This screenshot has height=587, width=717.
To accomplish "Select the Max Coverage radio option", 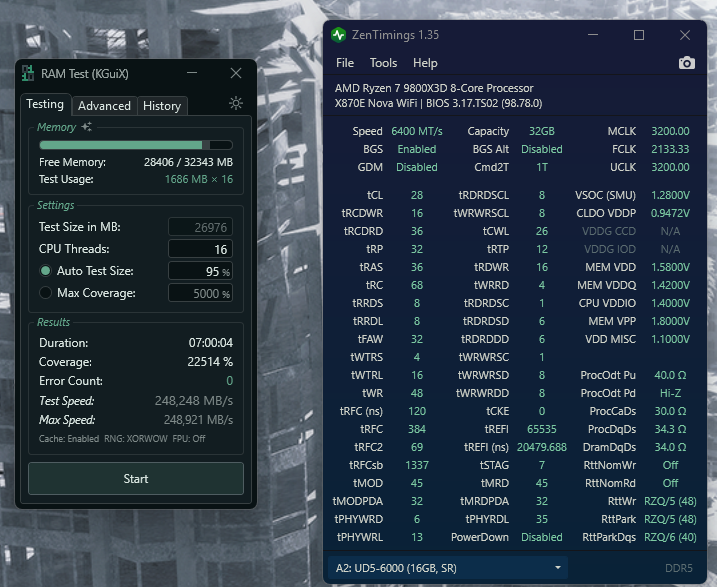I will [45, 293].
